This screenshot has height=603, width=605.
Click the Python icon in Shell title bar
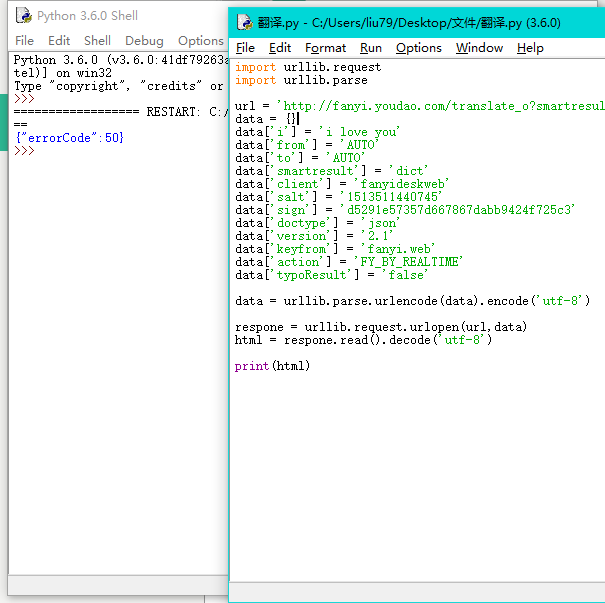23,16
